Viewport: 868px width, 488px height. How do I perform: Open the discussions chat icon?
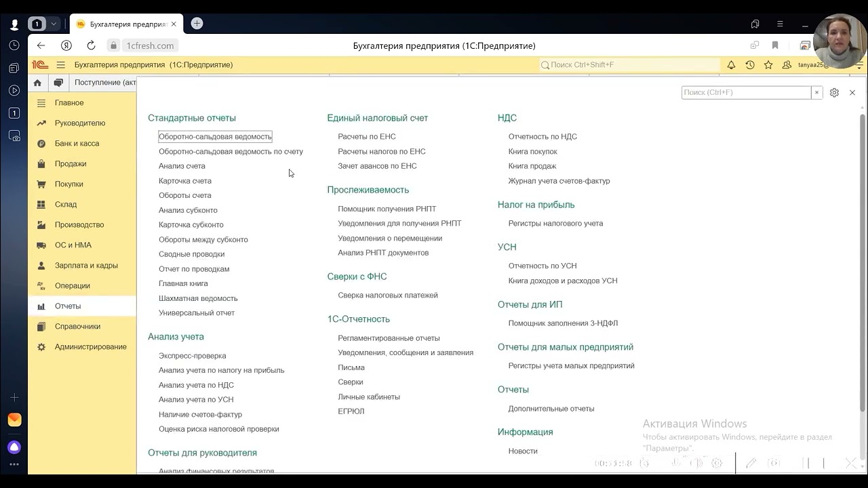pos(58,83)
